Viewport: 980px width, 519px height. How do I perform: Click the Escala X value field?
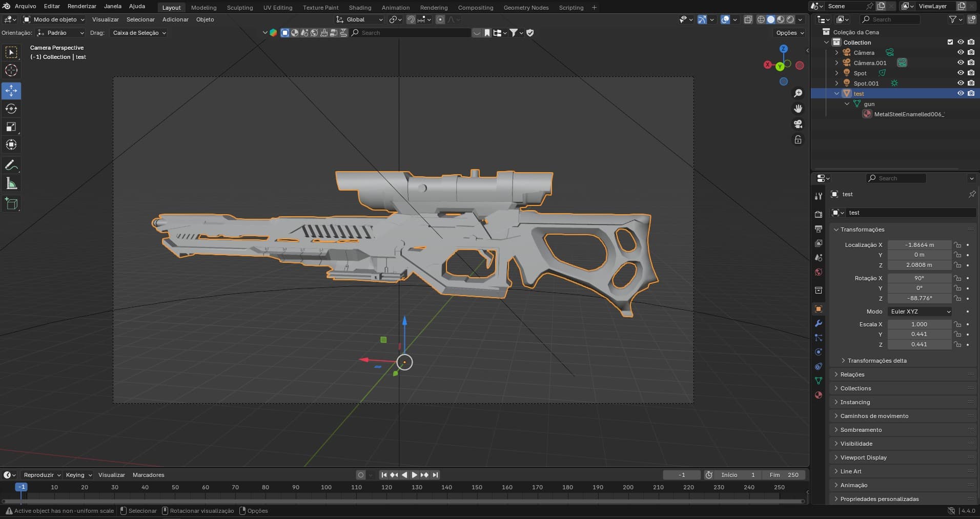919,324
